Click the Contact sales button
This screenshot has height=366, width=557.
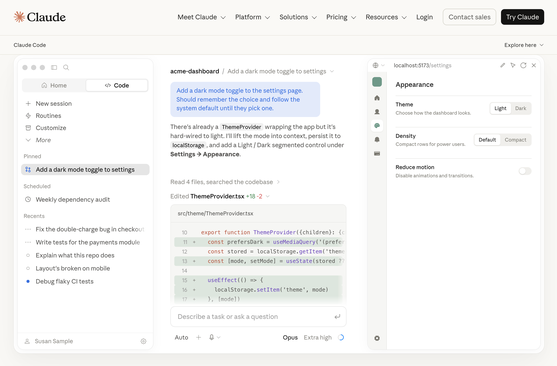pos(469,17)
